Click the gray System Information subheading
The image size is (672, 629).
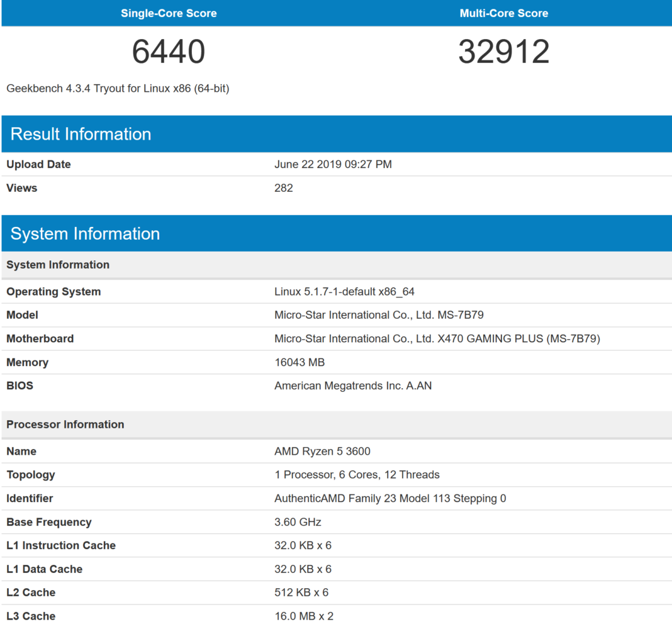(58, 265)
